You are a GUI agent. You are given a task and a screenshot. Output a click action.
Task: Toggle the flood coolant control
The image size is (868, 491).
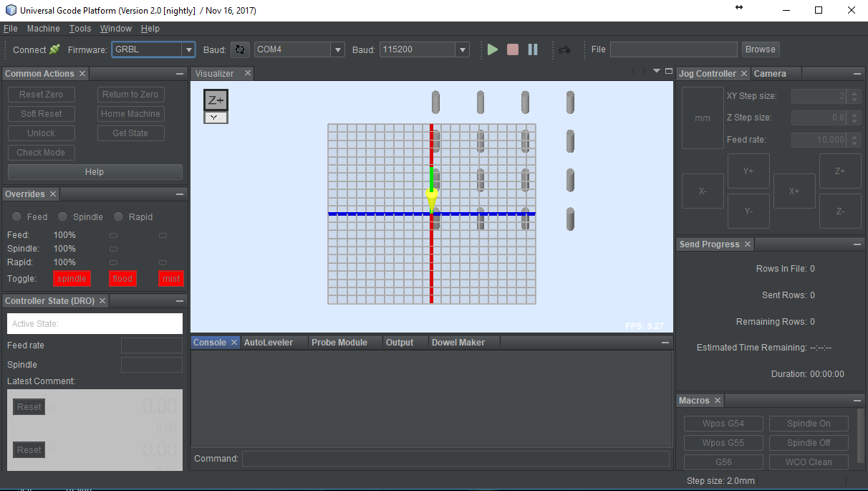point(122,278)
